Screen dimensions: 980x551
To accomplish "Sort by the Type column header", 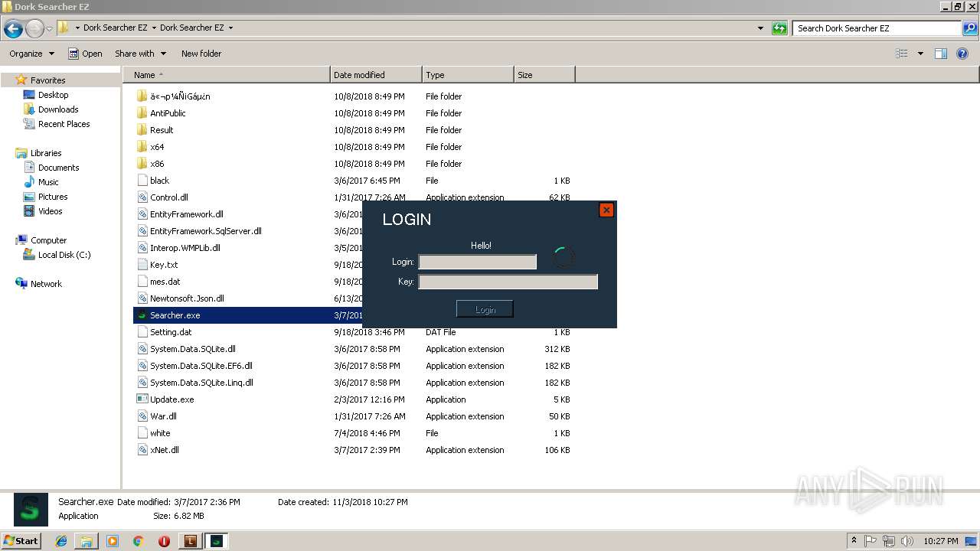I will tap(468, 75).
